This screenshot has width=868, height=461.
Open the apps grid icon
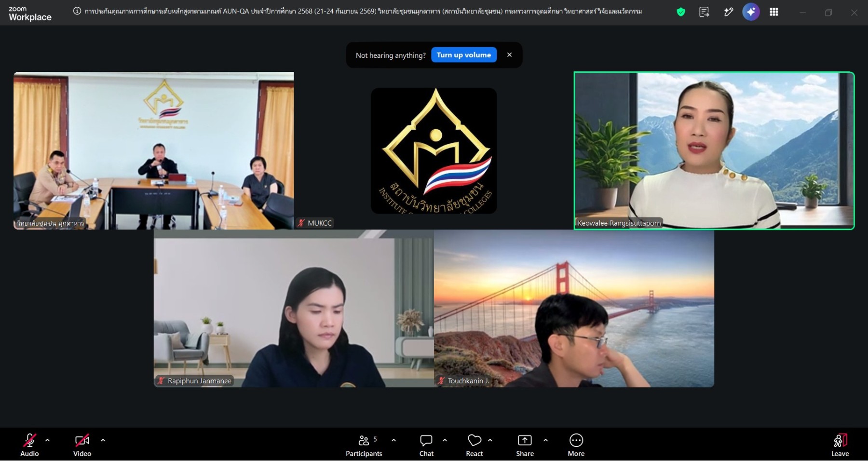[774, 12]
